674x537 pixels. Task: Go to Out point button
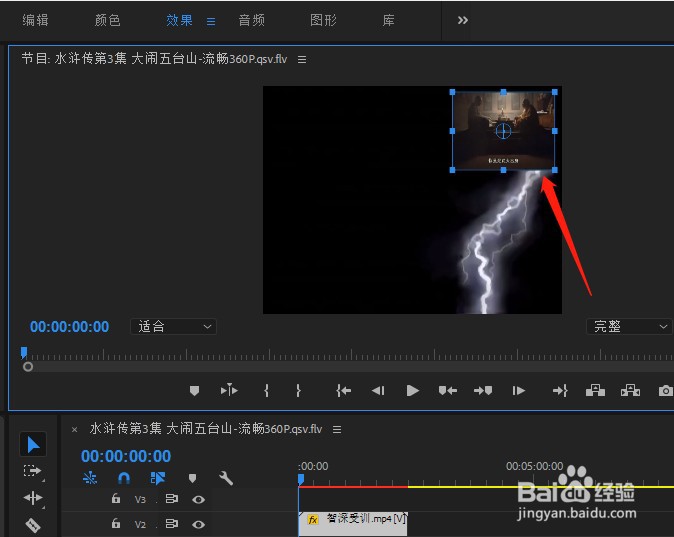[x=560, y=390]
